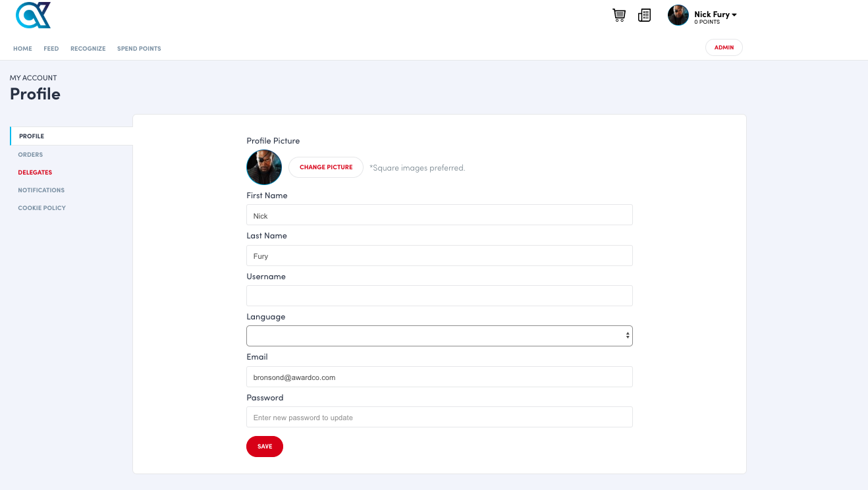The image size is (868, 490).
Task: Save the profile changes
Action: [265, 447]
